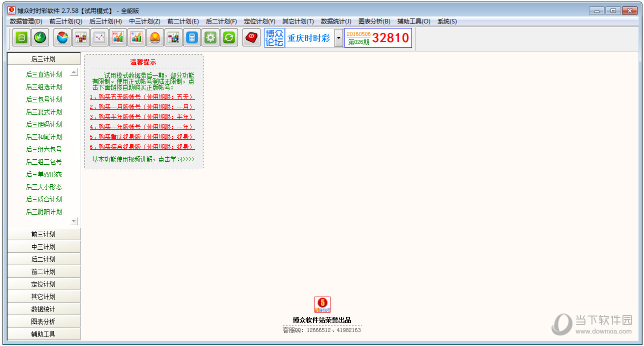The height and width of the screenshot is (346, 644).
Task: Open the 辅助工具(O) menu
Action: point(413,21)
